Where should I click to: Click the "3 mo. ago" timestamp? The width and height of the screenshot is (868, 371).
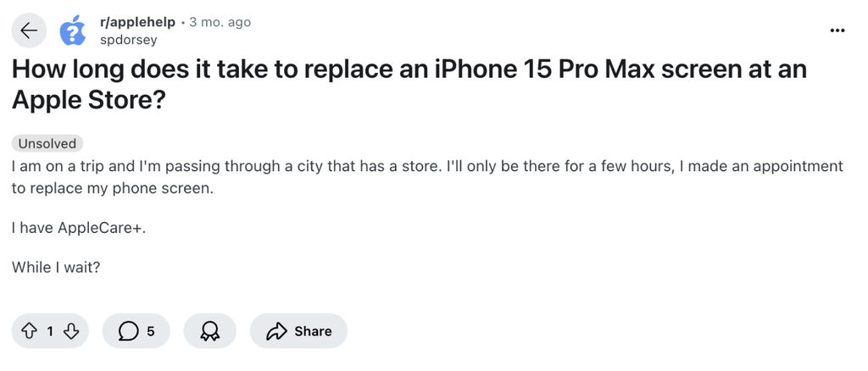click(x=220, y=22)
